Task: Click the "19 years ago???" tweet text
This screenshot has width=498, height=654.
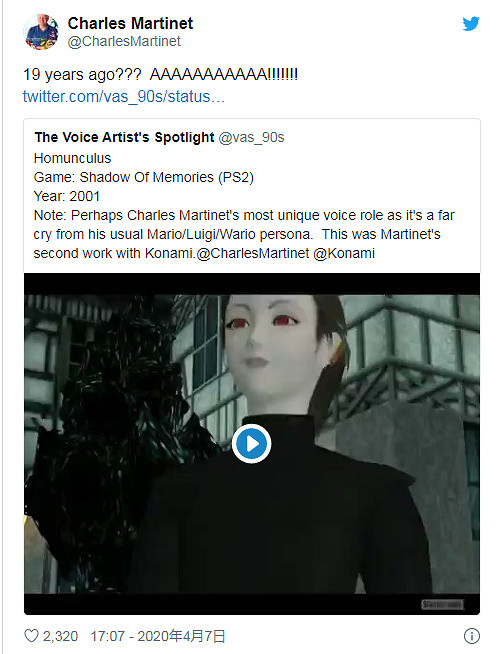Action: (82, 75)
